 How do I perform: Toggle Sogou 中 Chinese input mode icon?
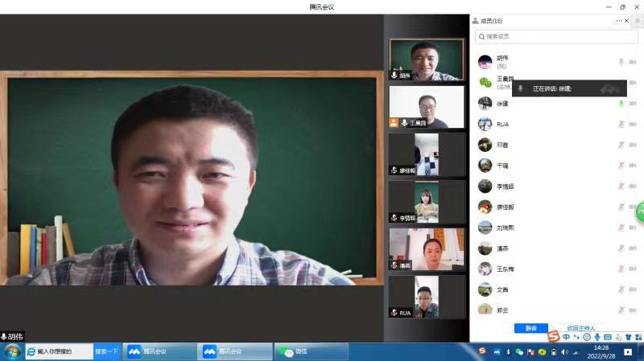[x=567, y=337]
